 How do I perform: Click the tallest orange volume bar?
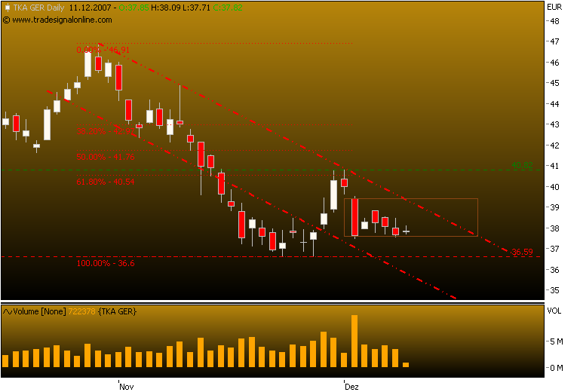tap(354, 341)
